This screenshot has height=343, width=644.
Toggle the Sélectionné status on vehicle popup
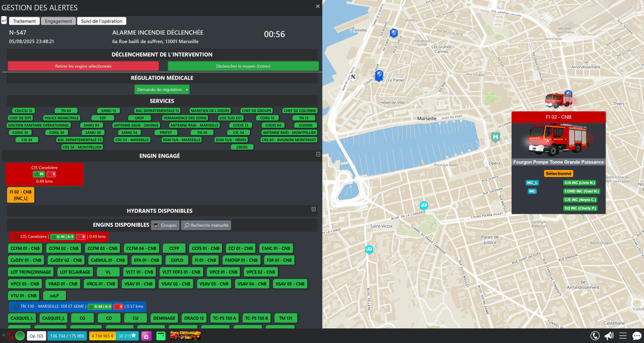point(558,173)
